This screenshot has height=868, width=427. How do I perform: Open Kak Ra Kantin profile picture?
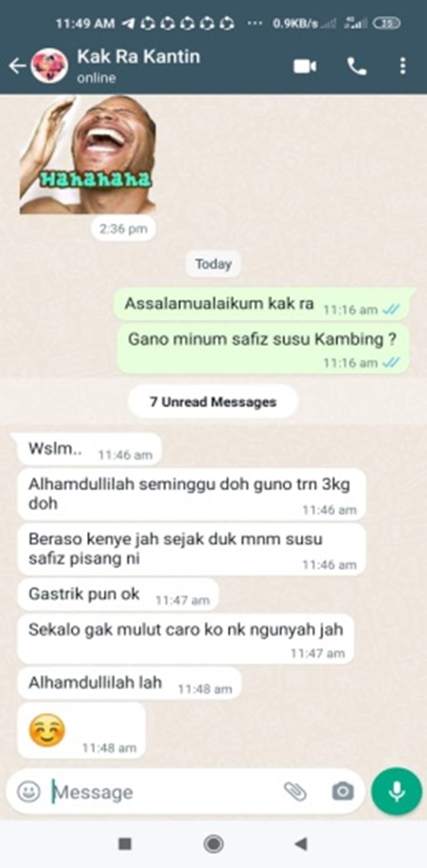click(x=49, y=66)
